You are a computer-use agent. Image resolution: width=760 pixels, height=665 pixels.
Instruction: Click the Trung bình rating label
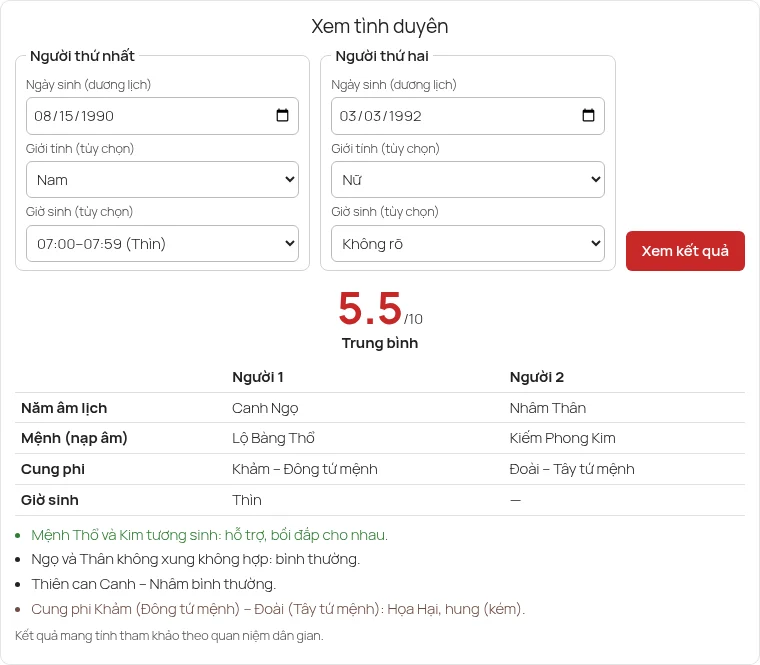380,343
